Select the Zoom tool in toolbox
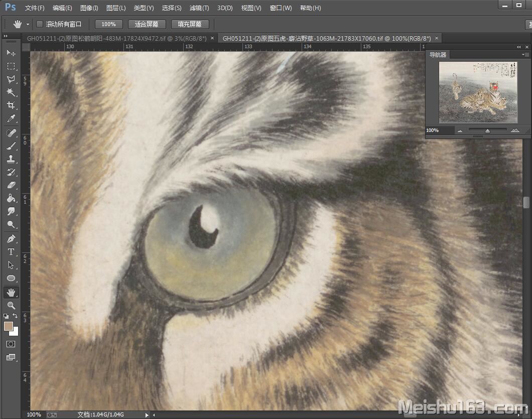The width and height of the screenshot is (532, 419). coord(11,306)
